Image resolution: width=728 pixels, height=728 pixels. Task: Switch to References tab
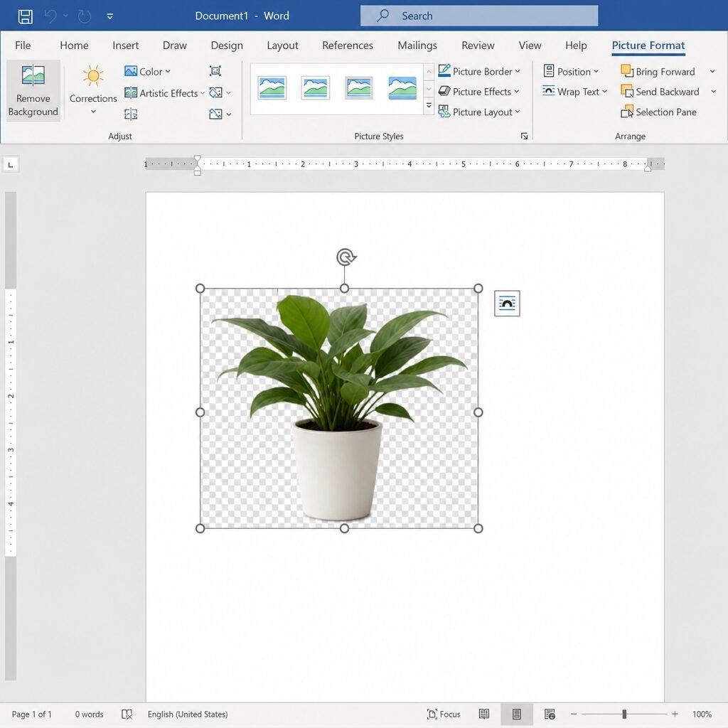pos(347,45)
